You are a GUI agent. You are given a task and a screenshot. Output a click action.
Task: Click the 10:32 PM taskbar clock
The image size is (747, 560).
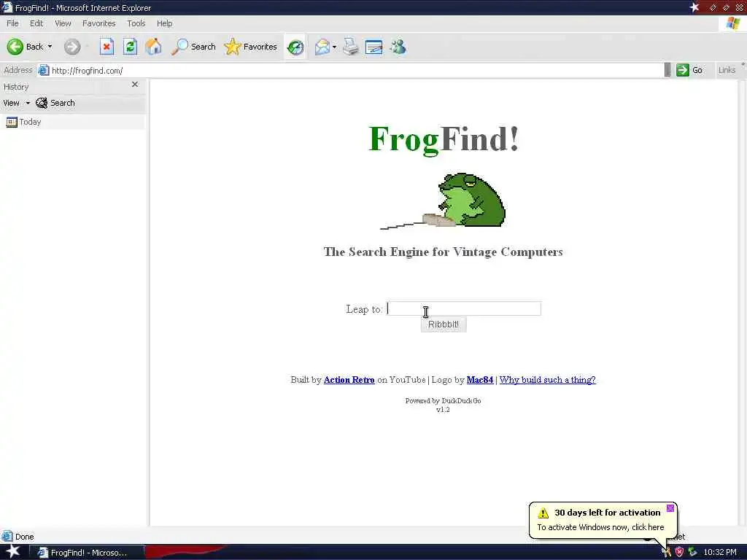(x=720, y=553)
